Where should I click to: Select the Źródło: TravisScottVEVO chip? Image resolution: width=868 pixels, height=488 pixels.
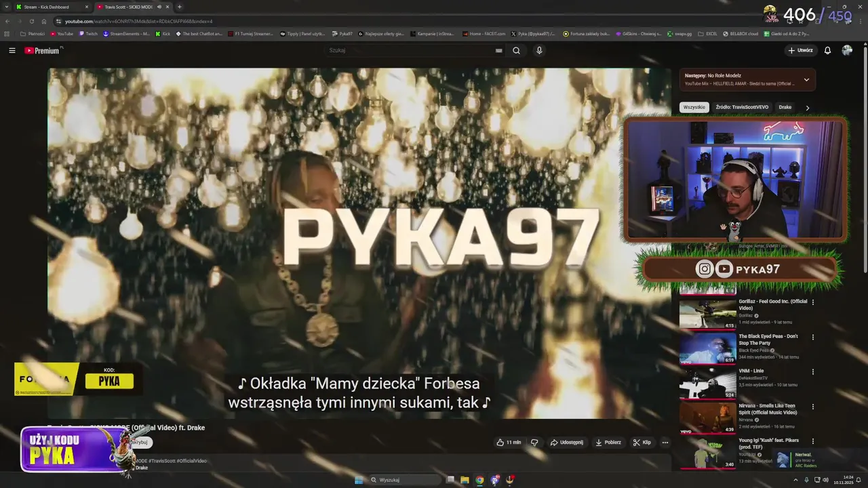click(x=742, y=107)
